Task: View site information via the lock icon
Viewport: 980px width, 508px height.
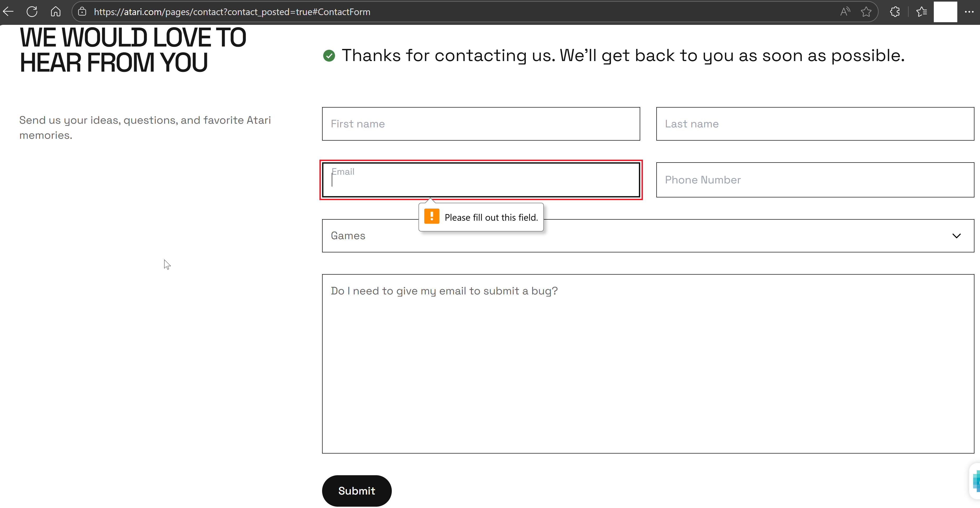Action: pyautogui.click(x=82, y=12)
